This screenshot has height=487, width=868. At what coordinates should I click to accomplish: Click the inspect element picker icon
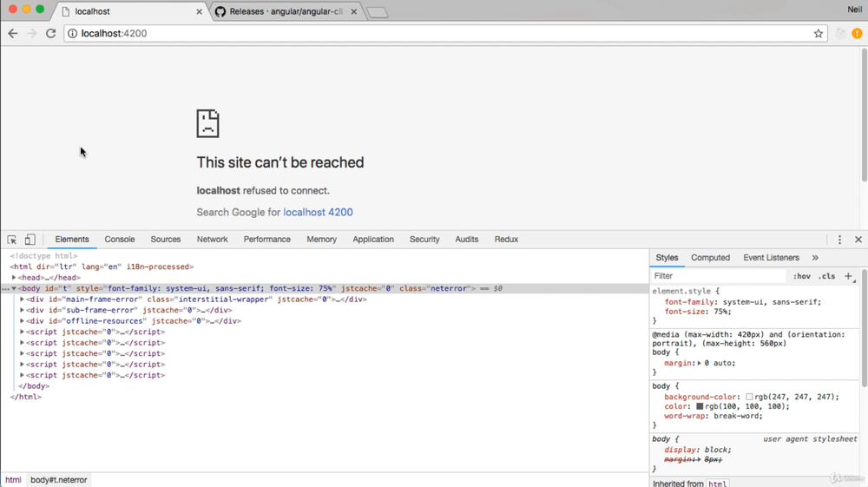(x=12, y=240)
